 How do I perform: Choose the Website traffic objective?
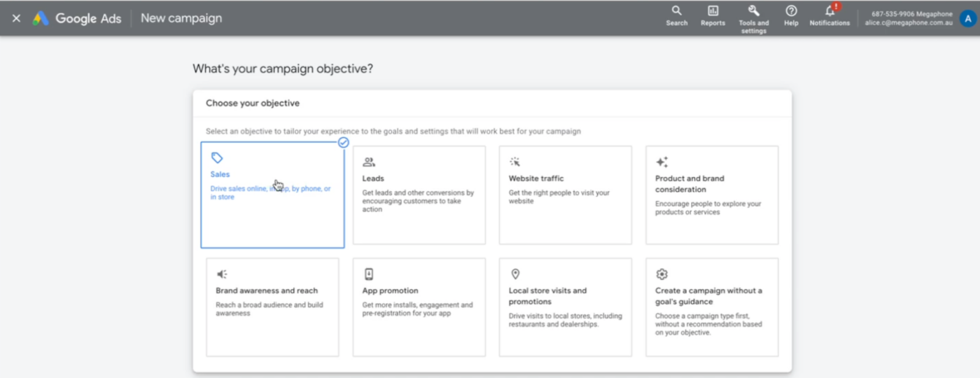(565, 195)
